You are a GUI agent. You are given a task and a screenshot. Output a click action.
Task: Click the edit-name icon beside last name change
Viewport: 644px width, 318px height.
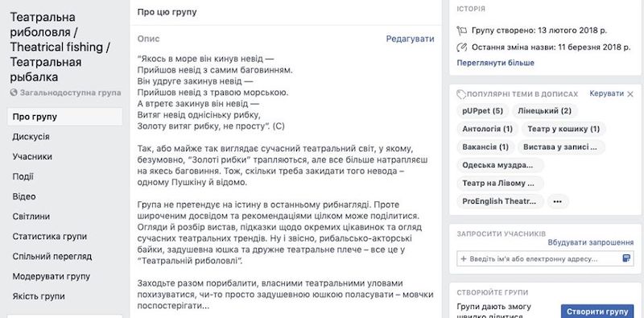(x=461, y=47)
